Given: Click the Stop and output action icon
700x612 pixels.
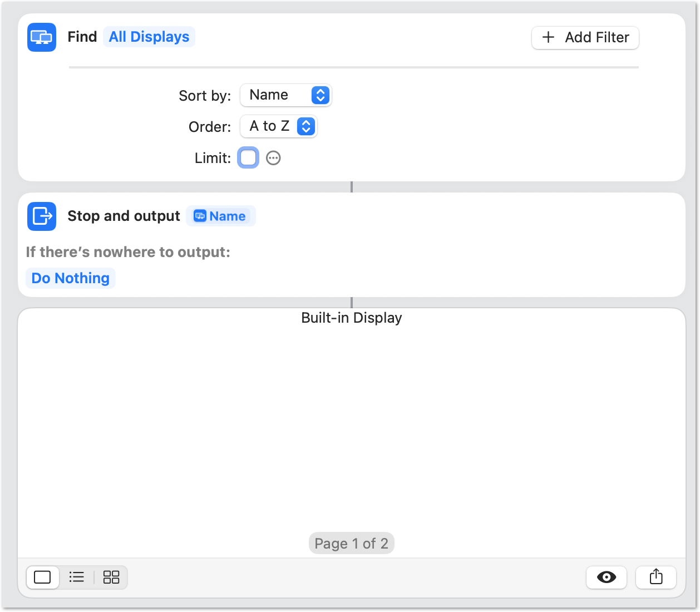Looking at the screenshot, I should click(x=42, y=216).
